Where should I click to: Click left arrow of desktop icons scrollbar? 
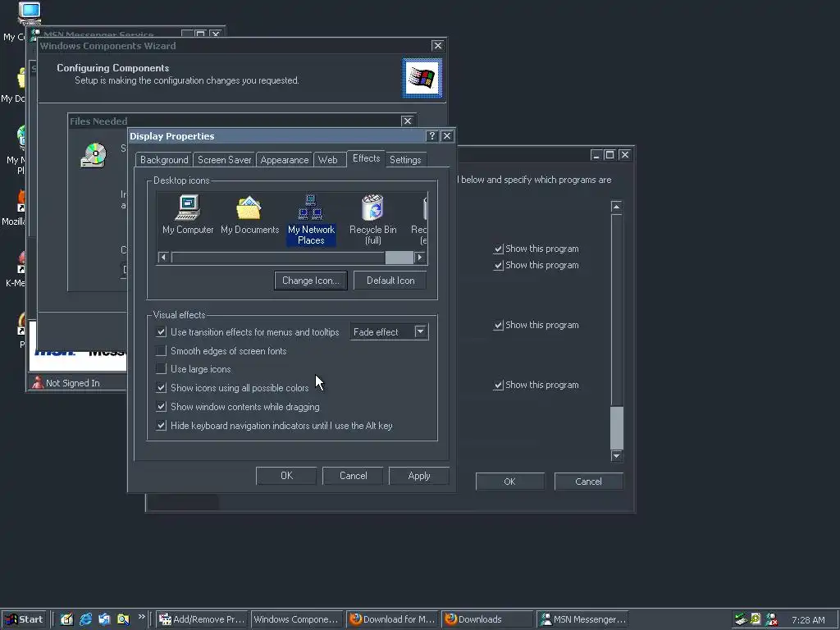point(164,258)
